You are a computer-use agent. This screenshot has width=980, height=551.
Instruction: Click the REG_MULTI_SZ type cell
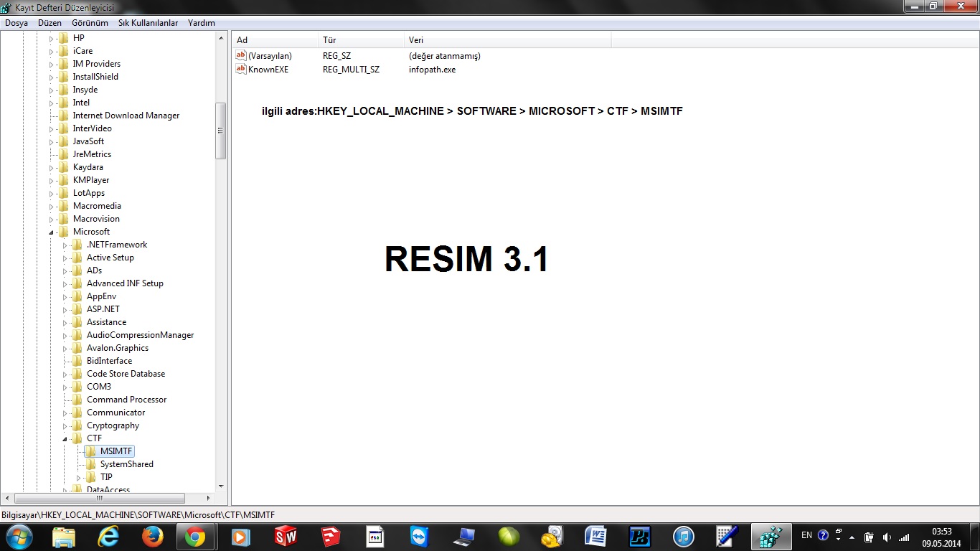point(351,70)
